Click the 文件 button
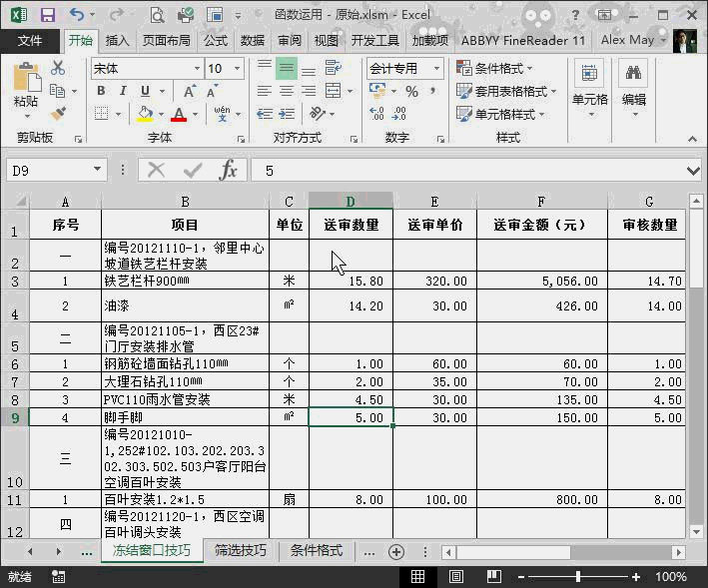The height and width of the screenshot is (588, 708). pyautogui.click(x=30, y=41)
